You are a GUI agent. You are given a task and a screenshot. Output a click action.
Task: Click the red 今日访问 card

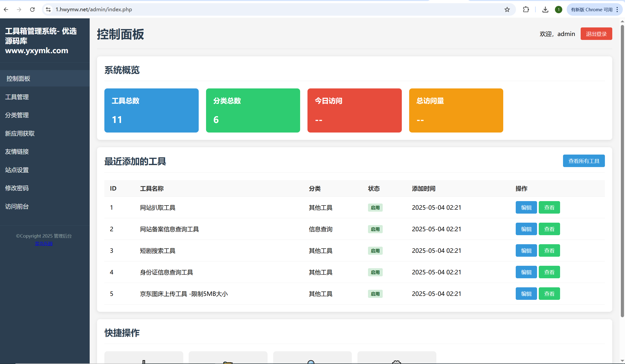pos(355,110)
